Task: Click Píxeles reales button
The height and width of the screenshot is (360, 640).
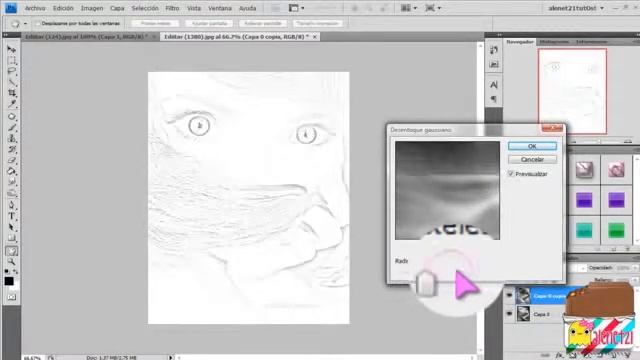Action: [156, 24]
